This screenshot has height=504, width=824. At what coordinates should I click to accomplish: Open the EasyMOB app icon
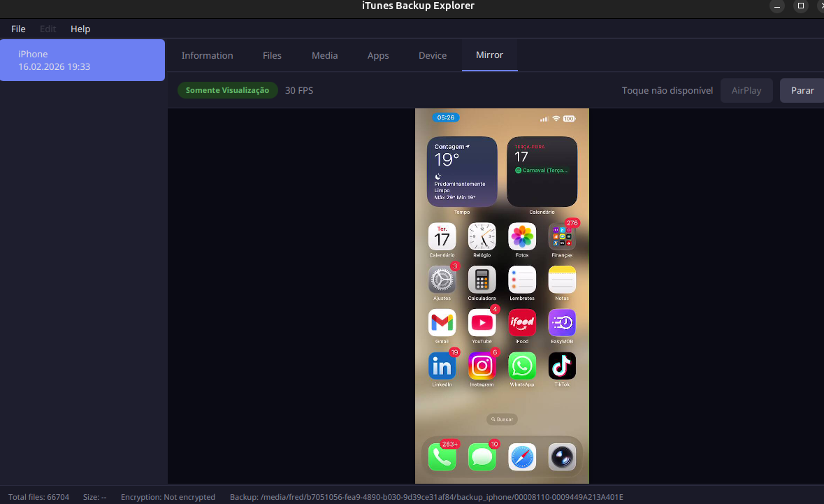pyautogui.click(x=562, y=323)
